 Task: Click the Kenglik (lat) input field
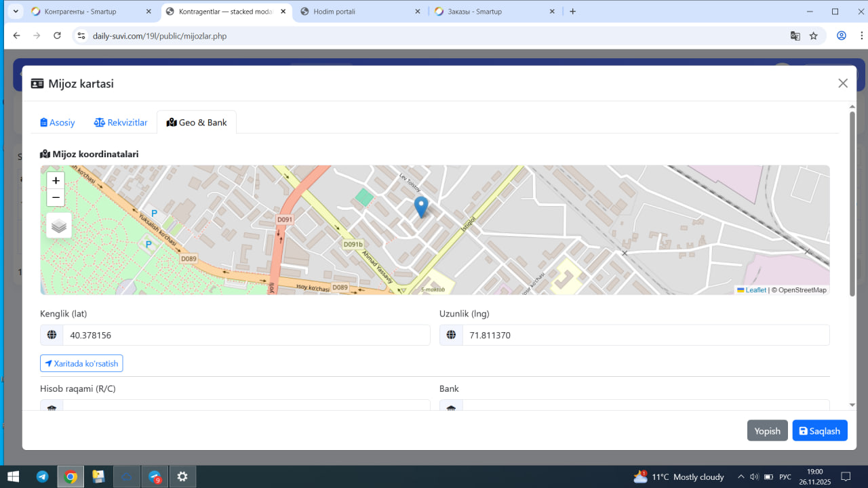245,335
